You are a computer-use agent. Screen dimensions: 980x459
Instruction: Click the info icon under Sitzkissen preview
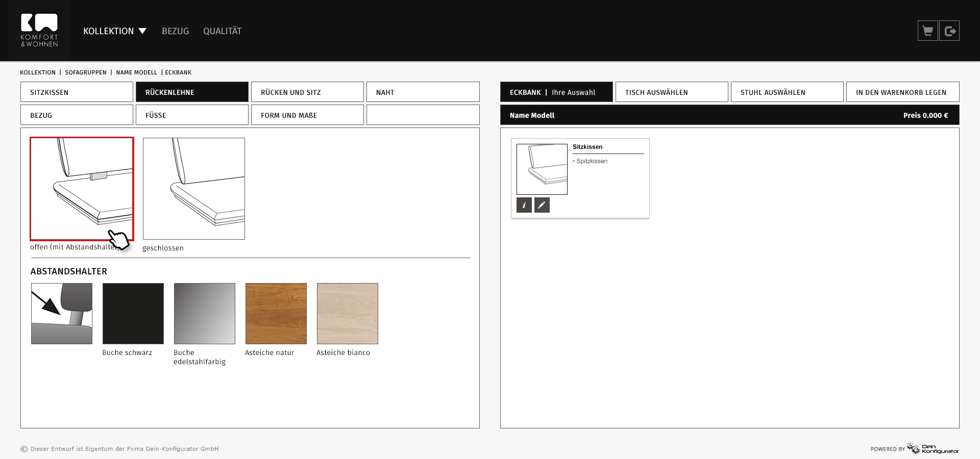pyautogui.click(x=524, y=205)
